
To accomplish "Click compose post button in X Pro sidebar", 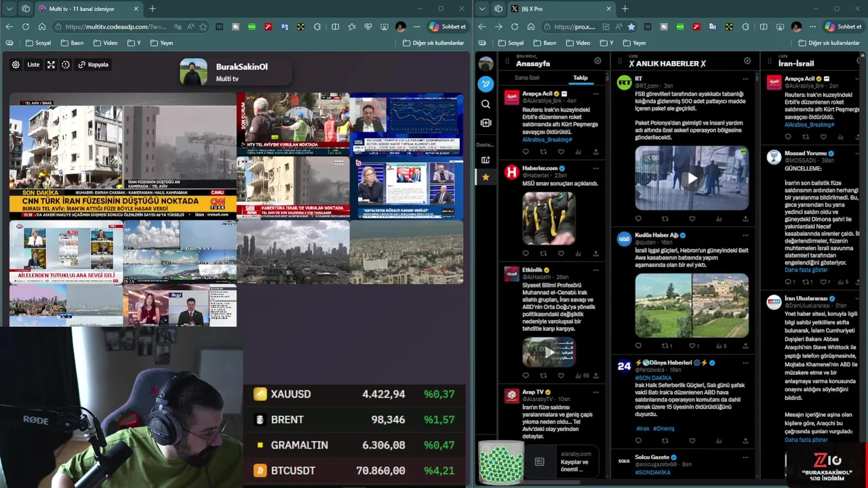I will pos(486,84).
